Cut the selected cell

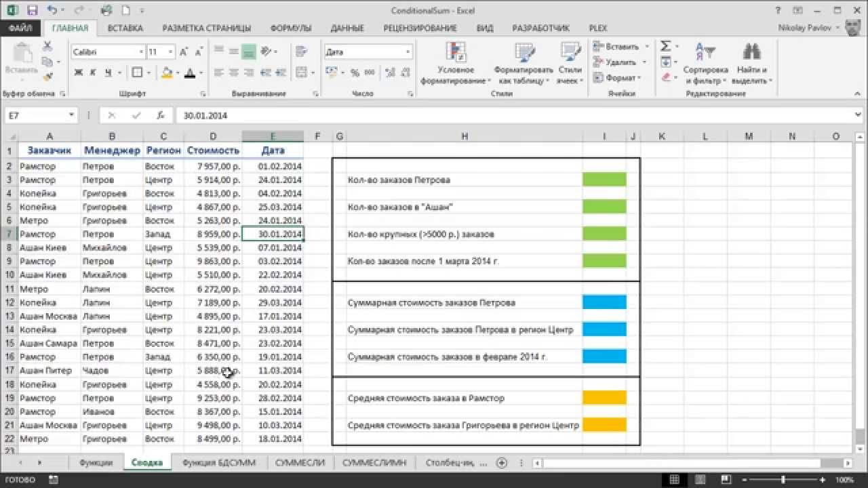click(47, 46)
